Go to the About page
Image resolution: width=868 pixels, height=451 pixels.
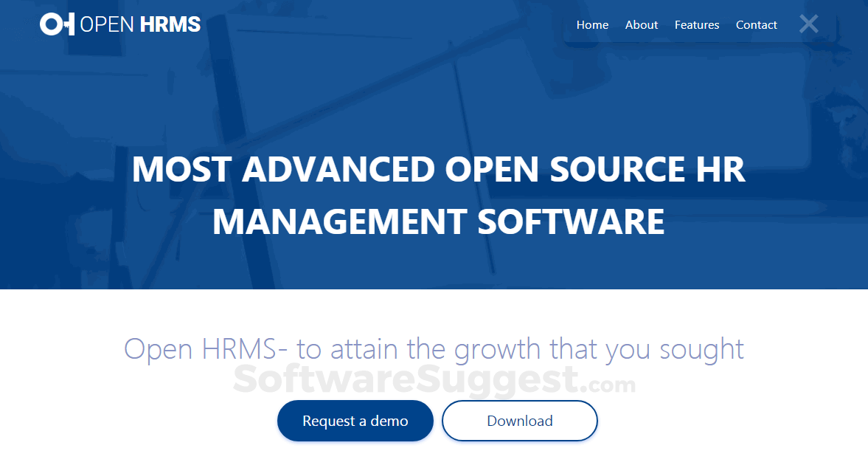[x=642, y=25]
